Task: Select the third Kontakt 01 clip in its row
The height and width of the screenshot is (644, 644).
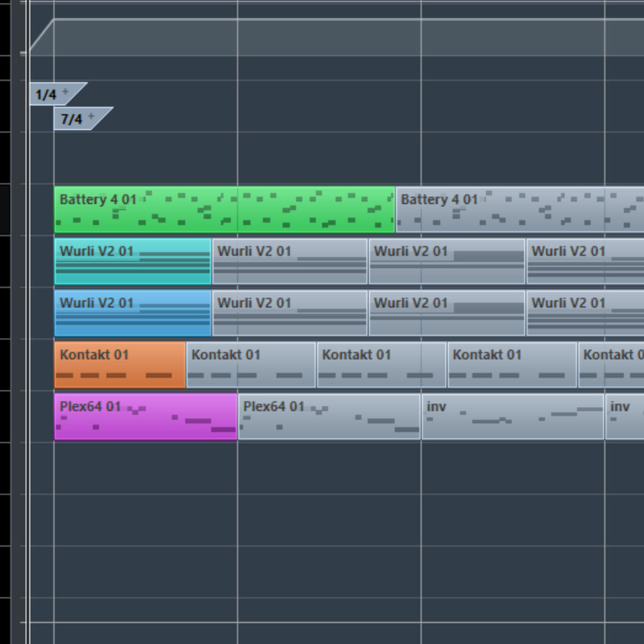Action: coord(381,365)
